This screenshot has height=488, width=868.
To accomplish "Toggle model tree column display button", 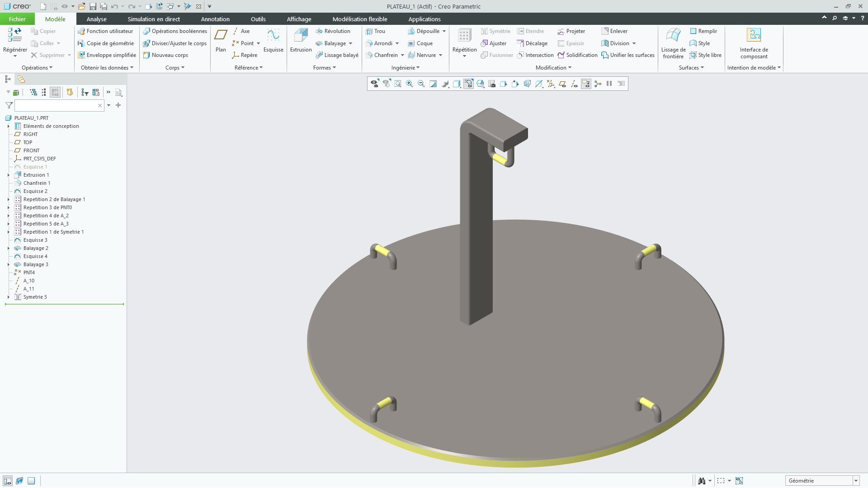I will tap(55, 92).
